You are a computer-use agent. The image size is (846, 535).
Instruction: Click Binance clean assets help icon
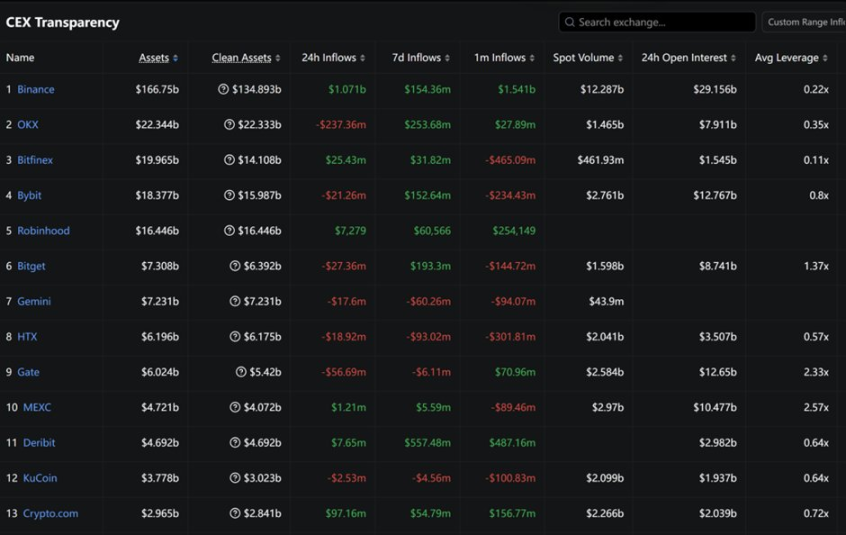[223, 90]
